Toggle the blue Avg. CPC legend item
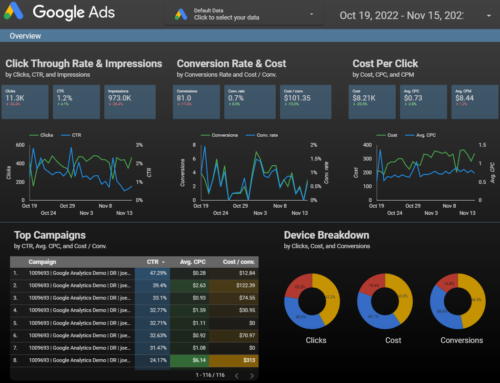500x383 pixels. click(x=420, y=135)
